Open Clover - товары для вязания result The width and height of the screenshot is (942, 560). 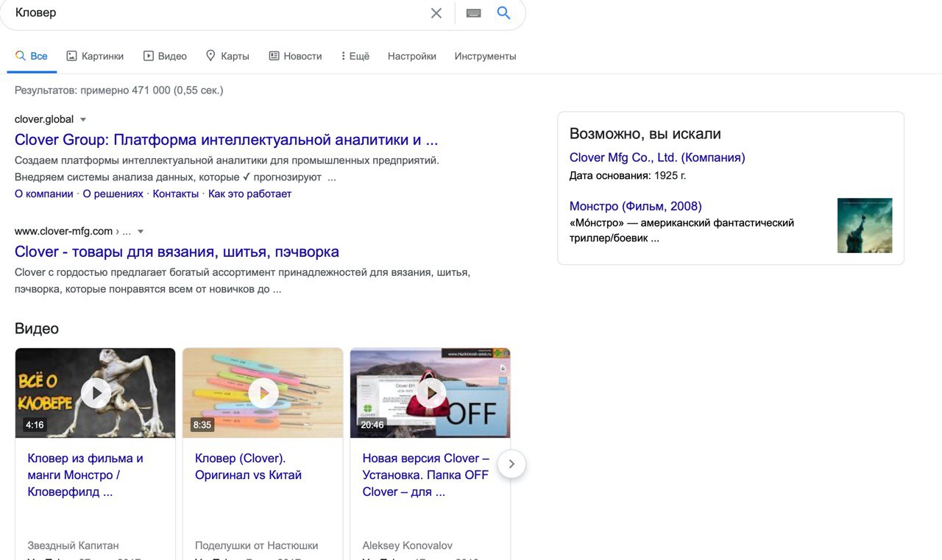[177, 252]
